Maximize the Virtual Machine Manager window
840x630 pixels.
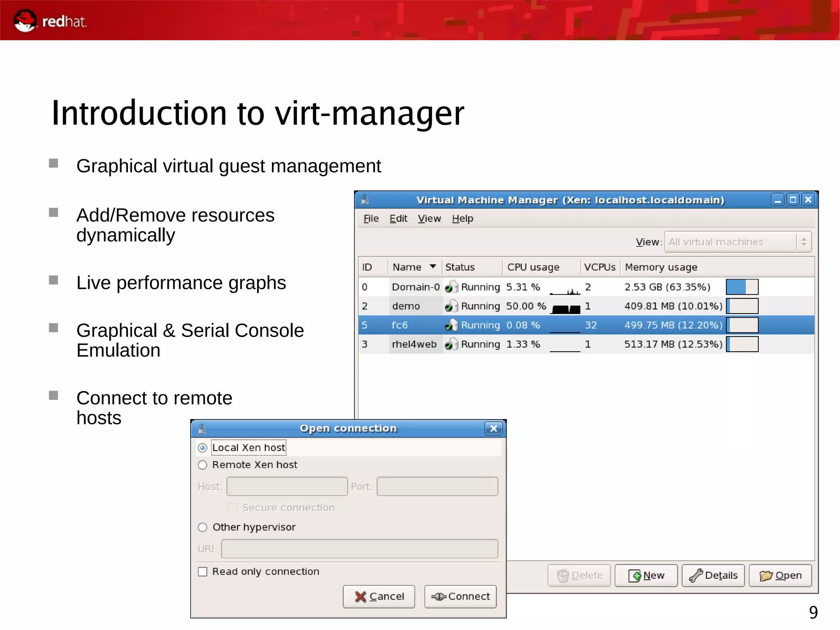tap(793, 200)
